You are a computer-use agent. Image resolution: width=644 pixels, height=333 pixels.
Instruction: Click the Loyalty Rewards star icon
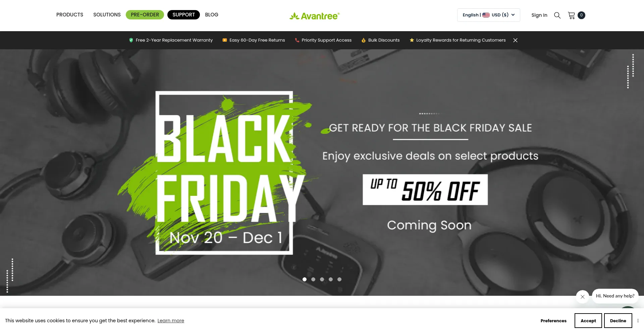(x=412, y=40)
